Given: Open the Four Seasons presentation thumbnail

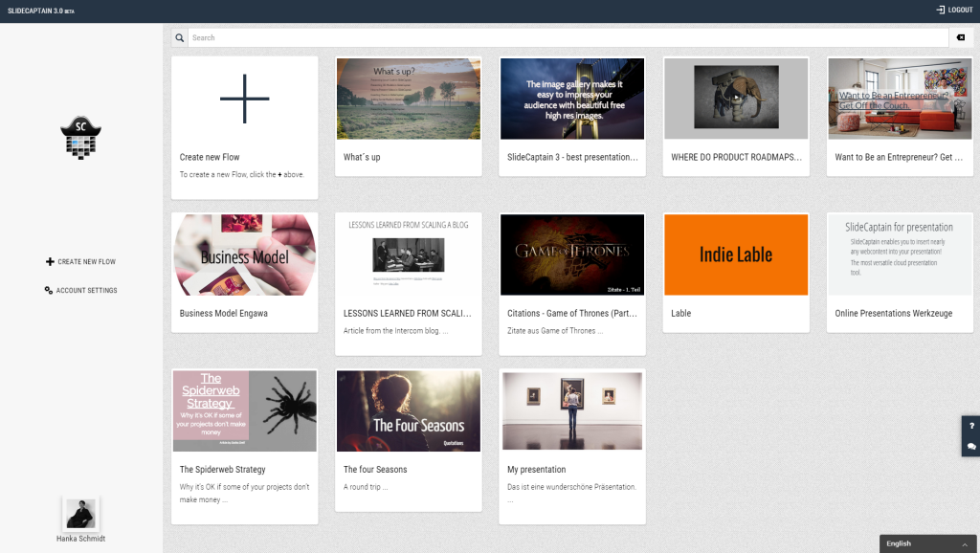Looking at the screenshot, I should pos(408,410).
